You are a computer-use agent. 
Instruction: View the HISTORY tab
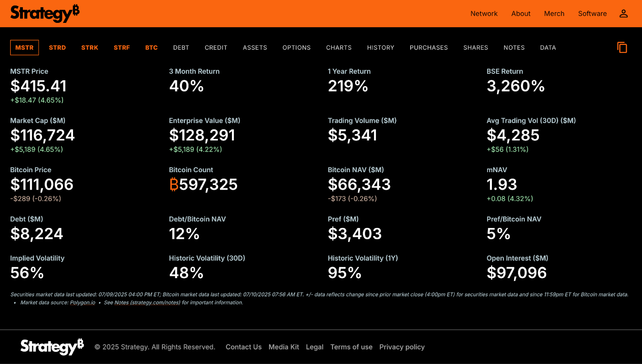tap(380, 47)
